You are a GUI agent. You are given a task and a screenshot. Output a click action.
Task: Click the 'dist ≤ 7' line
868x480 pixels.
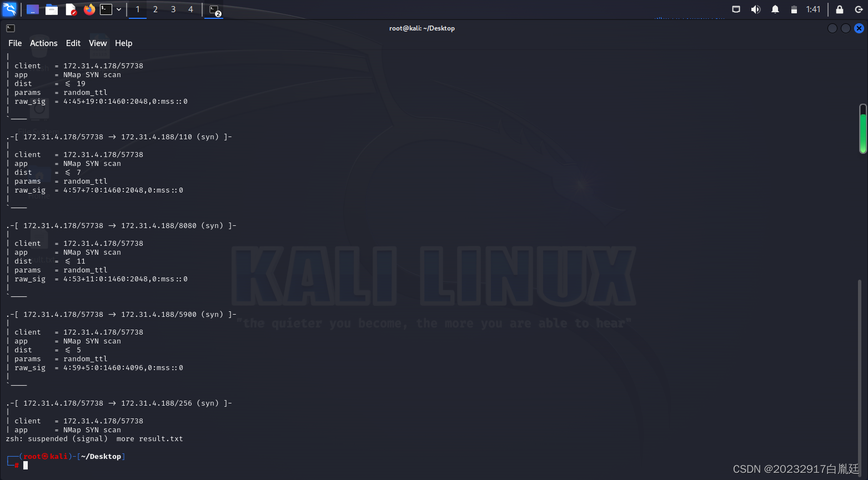(x=48, y=173)
